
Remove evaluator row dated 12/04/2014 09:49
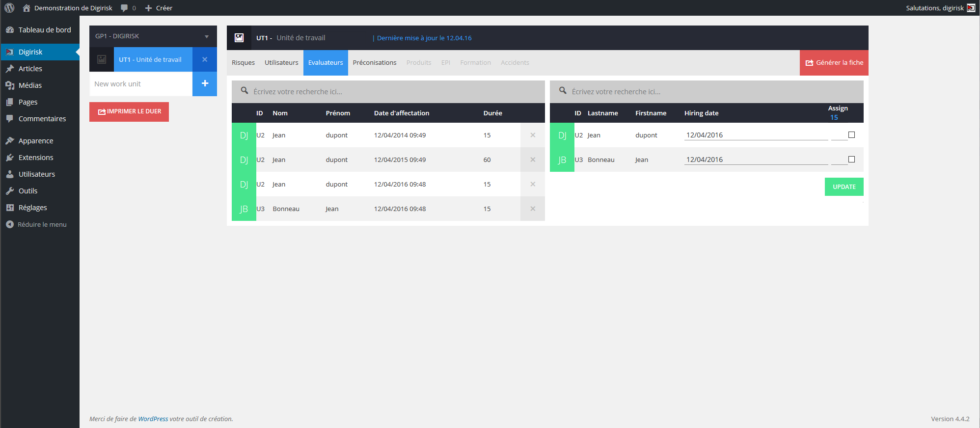tap(533, 135)
